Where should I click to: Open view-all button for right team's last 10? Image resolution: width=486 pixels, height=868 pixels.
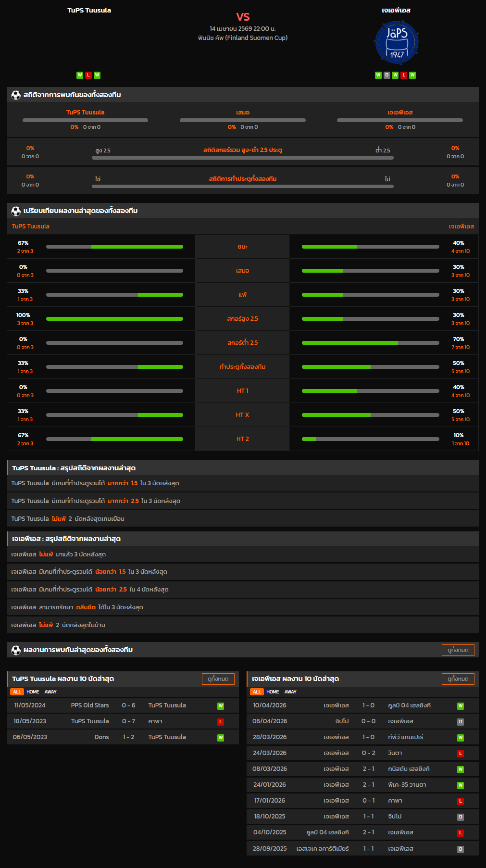coord(458,679)
